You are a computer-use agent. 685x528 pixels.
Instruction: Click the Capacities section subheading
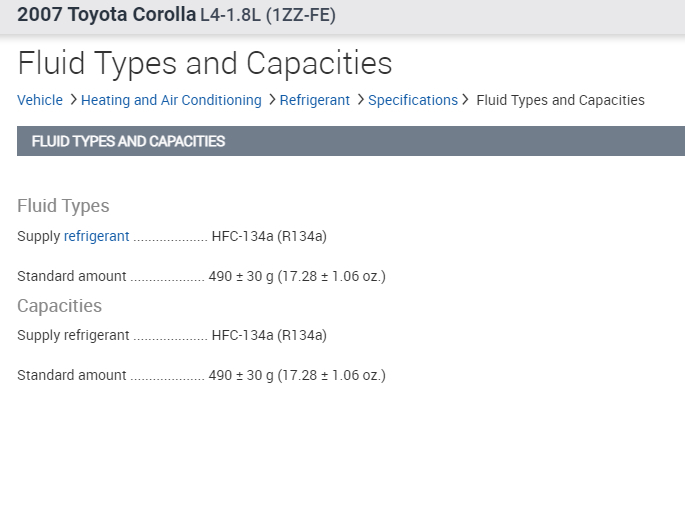(59, 306)
